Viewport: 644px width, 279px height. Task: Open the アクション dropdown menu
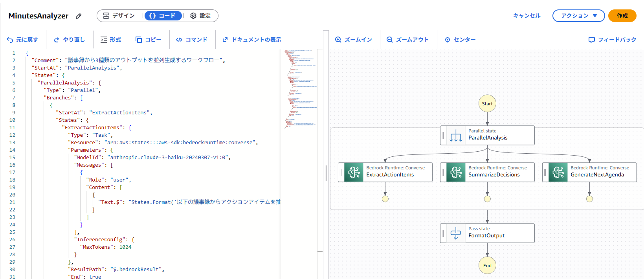[x=578, y=16]
